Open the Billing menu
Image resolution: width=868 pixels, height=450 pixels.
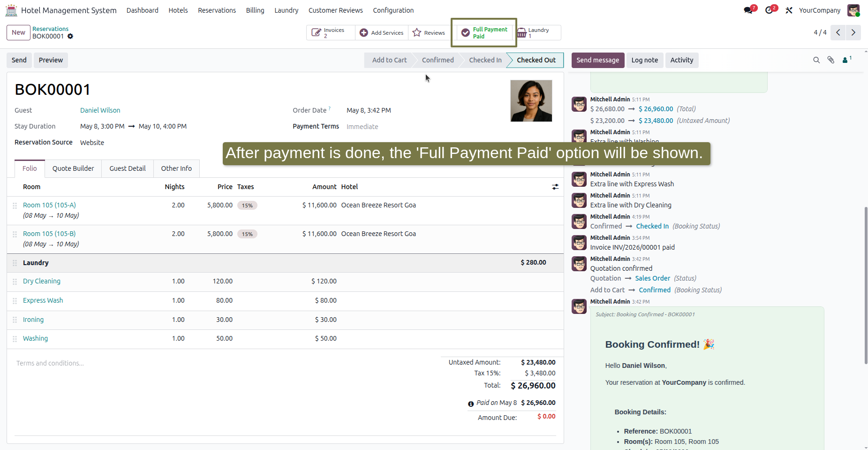(x=255, y=10)
